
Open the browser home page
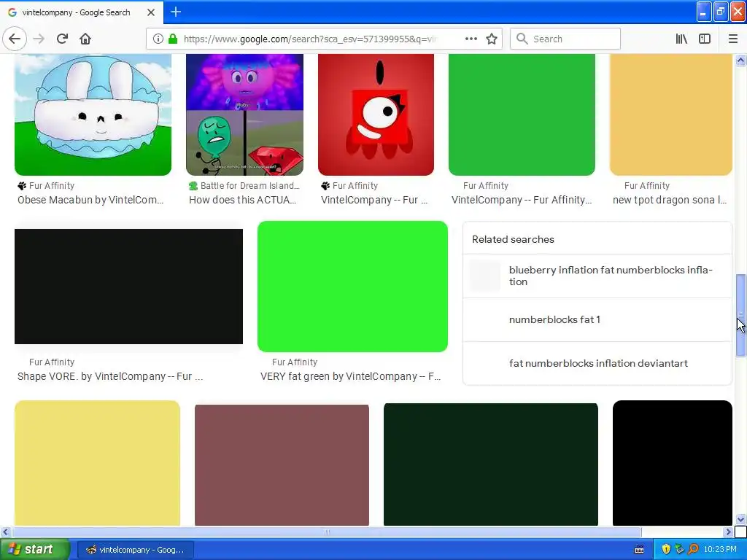(85, 39)
